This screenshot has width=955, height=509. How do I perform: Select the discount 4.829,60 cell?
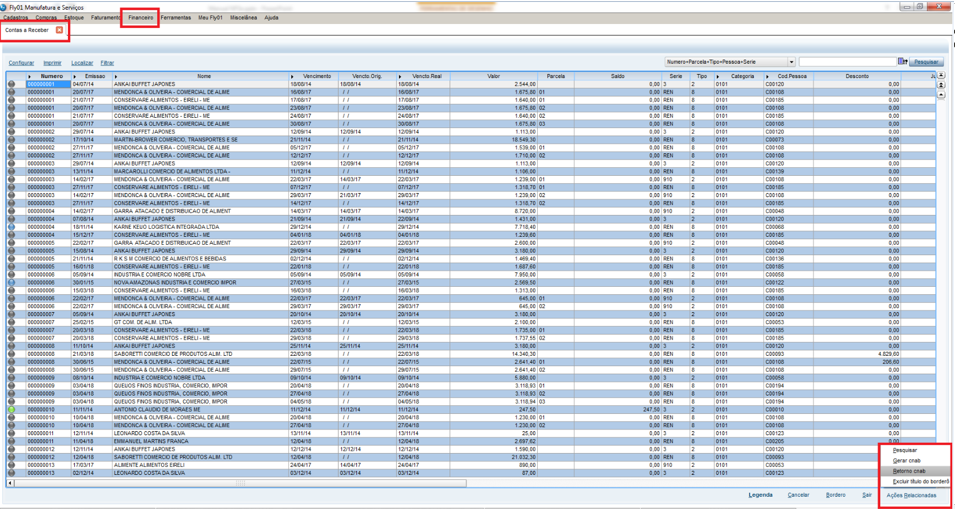click(x=857, y=354)
